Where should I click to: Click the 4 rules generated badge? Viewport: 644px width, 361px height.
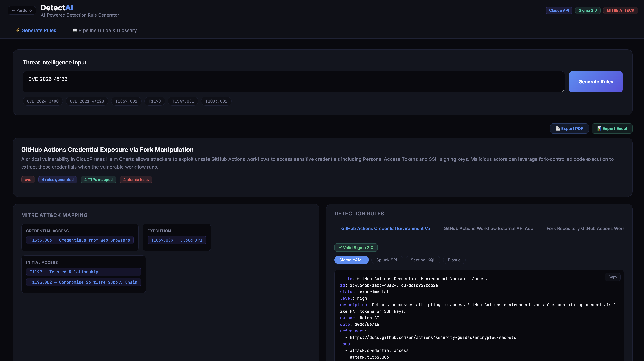click(x=58, y=180)
